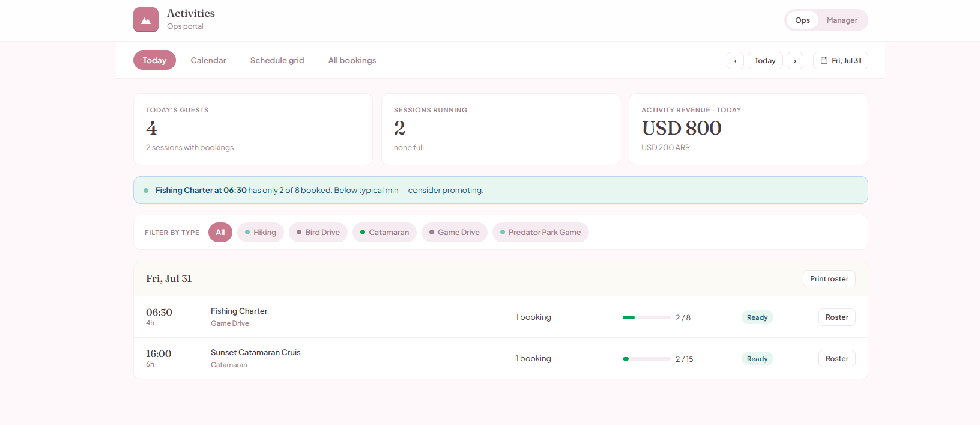The height and width of the screenshot is (425, 980).
Task: Click Fishing Charter capacity progress bar
Action: click(x=647, y=317)
